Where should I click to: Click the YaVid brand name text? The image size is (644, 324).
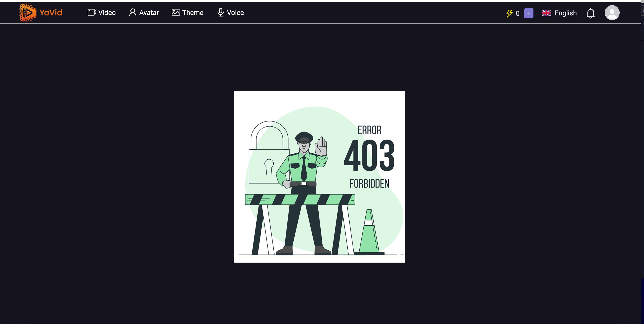tap(51, 12)
